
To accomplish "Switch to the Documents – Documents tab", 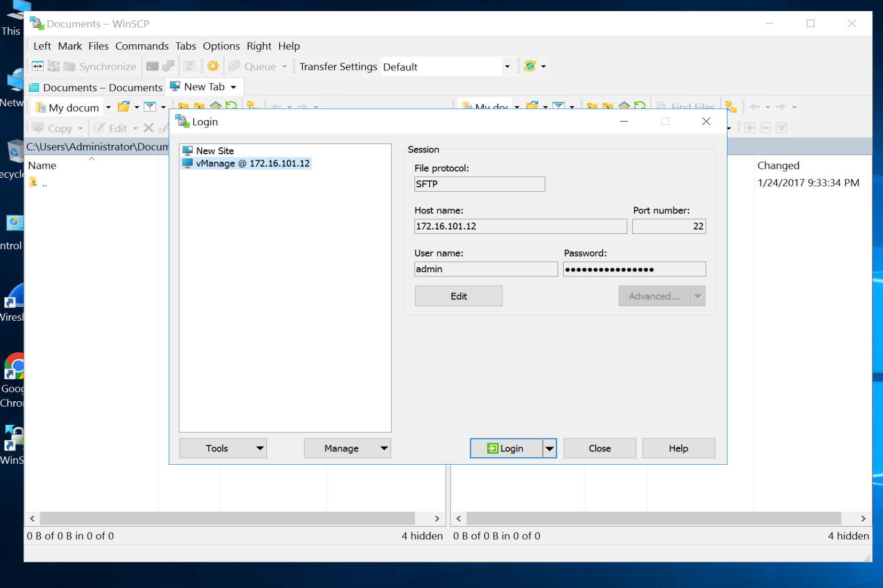I will pyautogui.click(x=96, y=88).
